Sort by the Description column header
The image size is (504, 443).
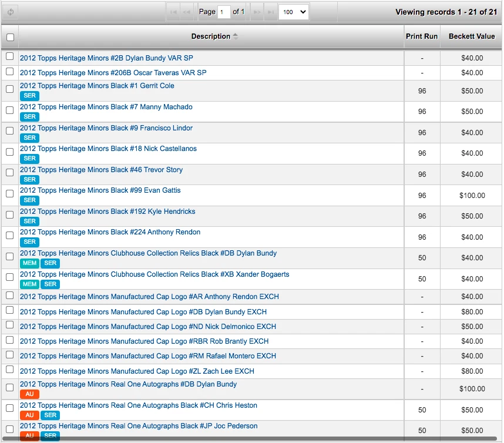click(211, 36)
